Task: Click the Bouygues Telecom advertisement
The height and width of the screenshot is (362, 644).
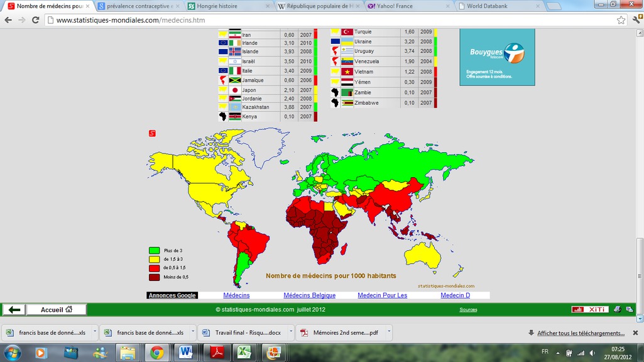Action: click(x=497, y=57)
